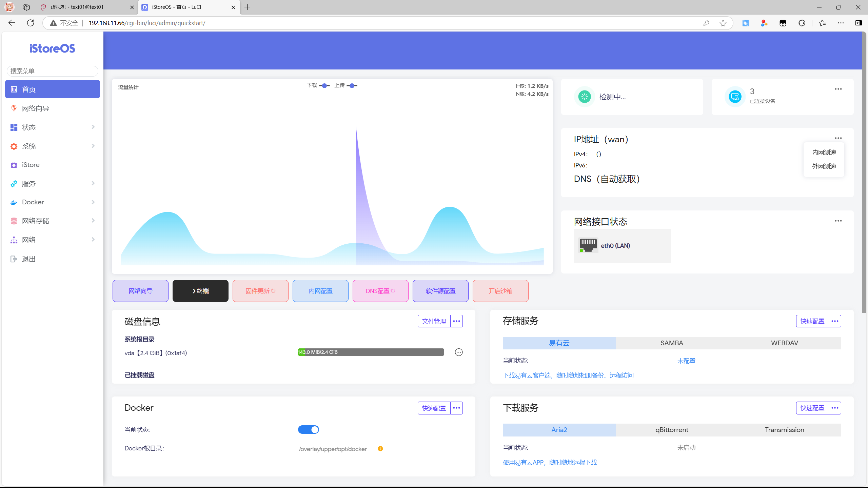This screenshot has width=868, height=488.
Task: Click the round more icon beside vda disk
Action: (x=459, y=352)
